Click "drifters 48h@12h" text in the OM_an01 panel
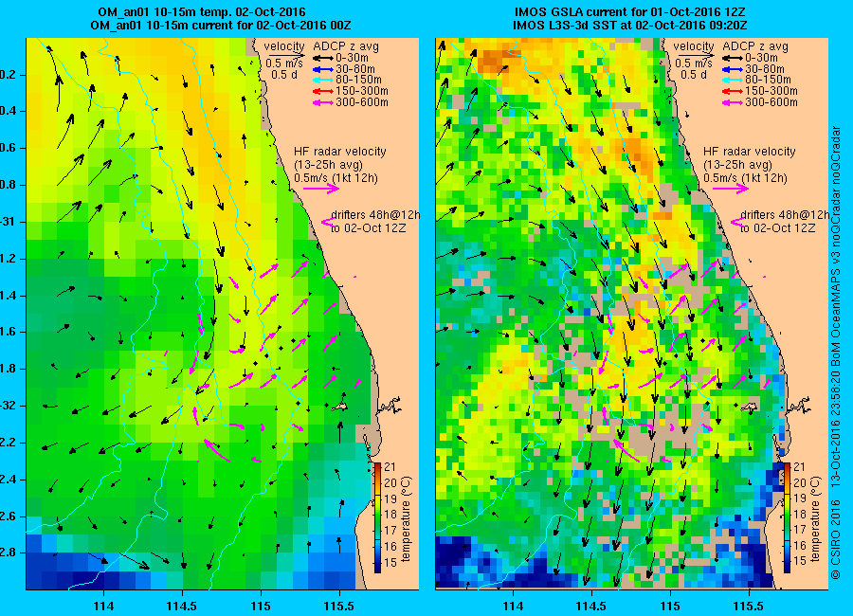 (375, 215)
